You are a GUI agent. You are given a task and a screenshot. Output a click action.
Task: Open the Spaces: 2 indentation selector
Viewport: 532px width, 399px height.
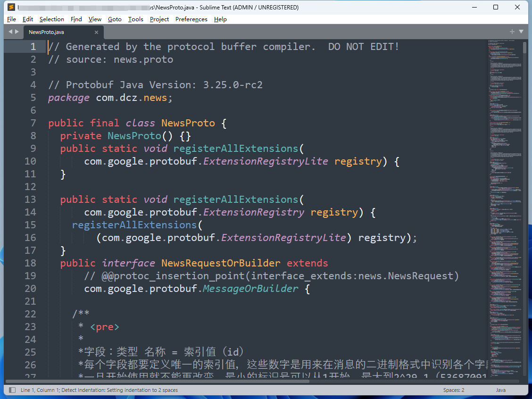453,390
